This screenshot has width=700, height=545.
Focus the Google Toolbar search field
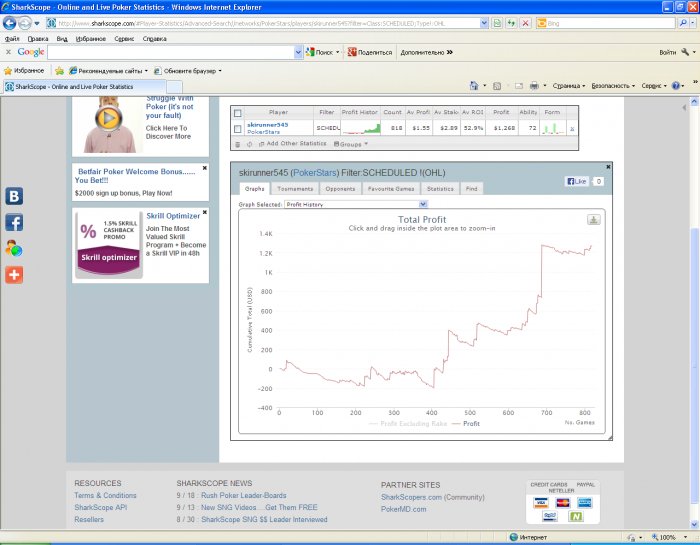[171, 52]
